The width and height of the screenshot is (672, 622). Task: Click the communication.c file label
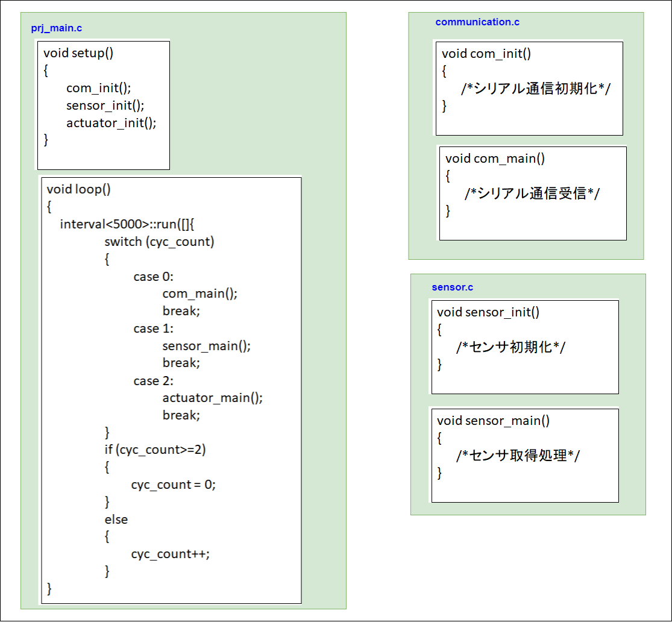coord(477,22)
